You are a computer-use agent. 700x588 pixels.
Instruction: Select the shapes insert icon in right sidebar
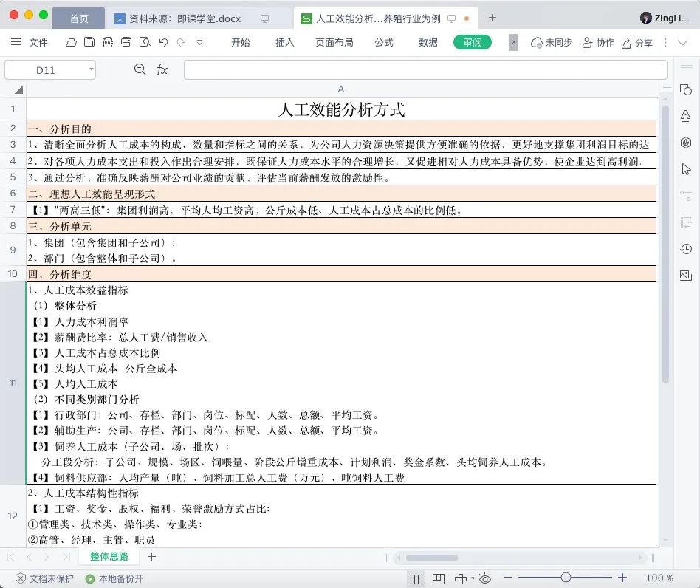[x=686, y=89]
